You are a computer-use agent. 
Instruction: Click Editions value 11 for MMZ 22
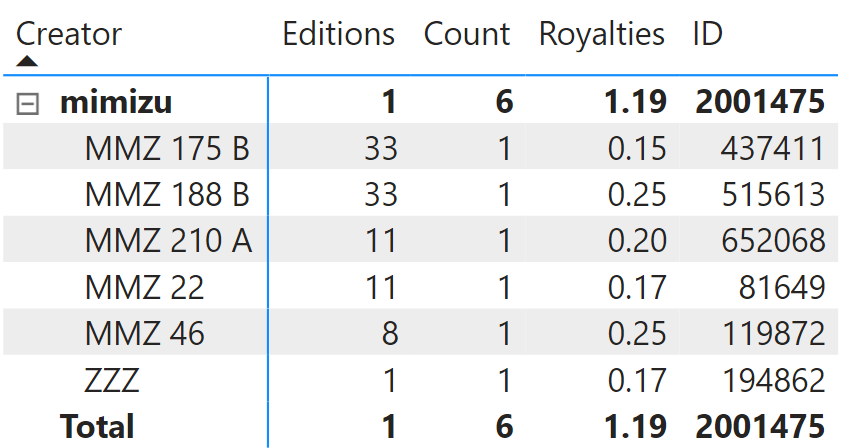381,287
